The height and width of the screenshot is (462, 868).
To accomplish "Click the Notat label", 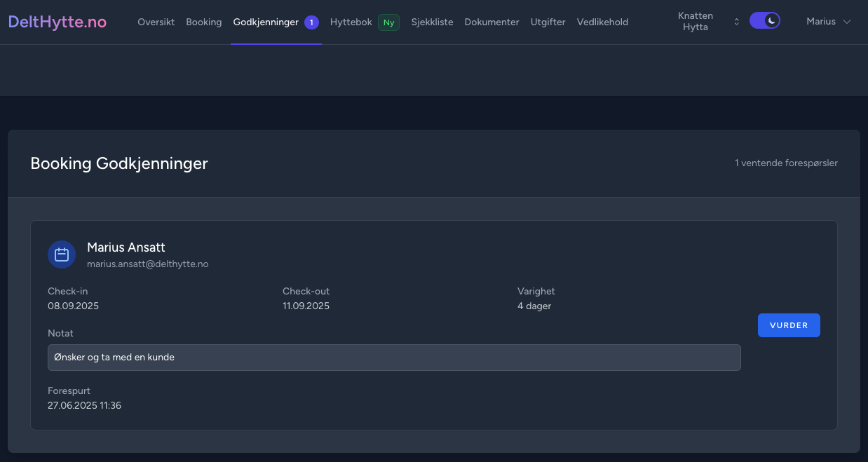I will coord(60,333).
